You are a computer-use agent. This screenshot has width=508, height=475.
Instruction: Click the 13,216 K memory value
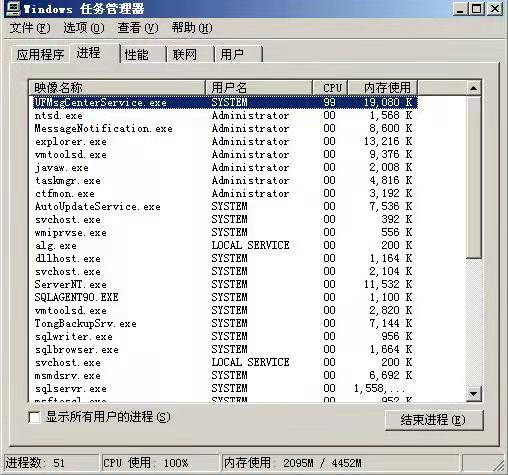click(x=388, y=141)
